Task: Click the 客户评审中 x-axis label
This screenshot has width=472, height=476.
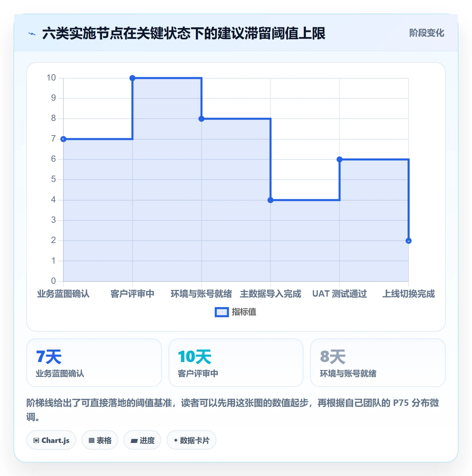Action: click(132, 294)
